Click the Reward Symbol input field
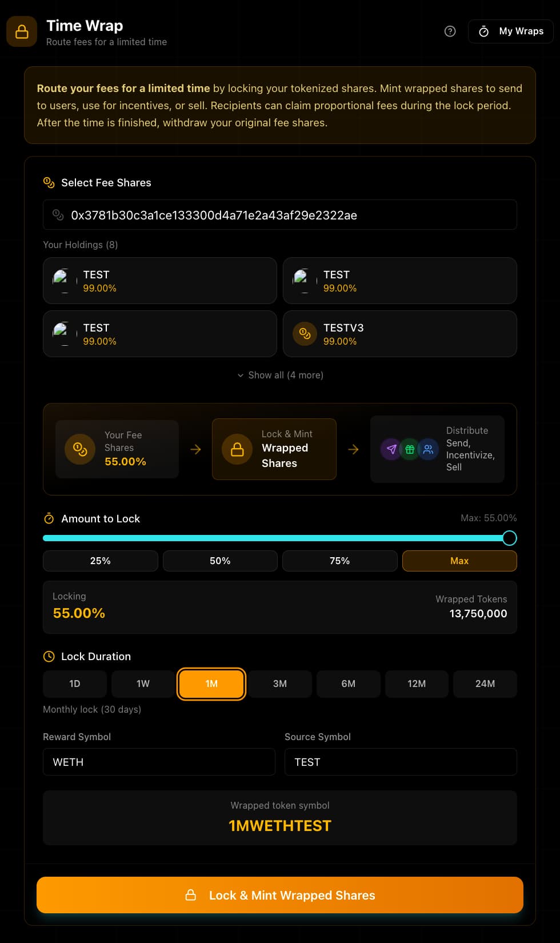This screenshot has height=943, width=560. point(159,762)
